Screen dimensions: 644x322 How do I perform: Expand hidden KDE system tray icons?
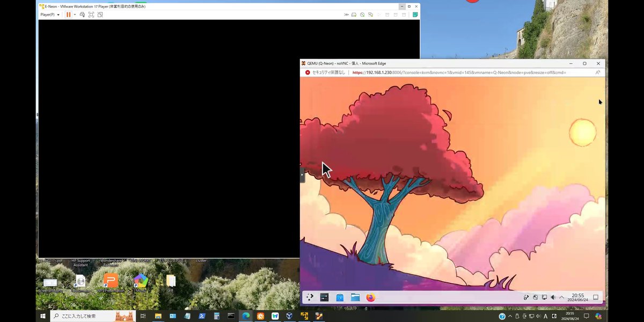click(x=561, y=297)
